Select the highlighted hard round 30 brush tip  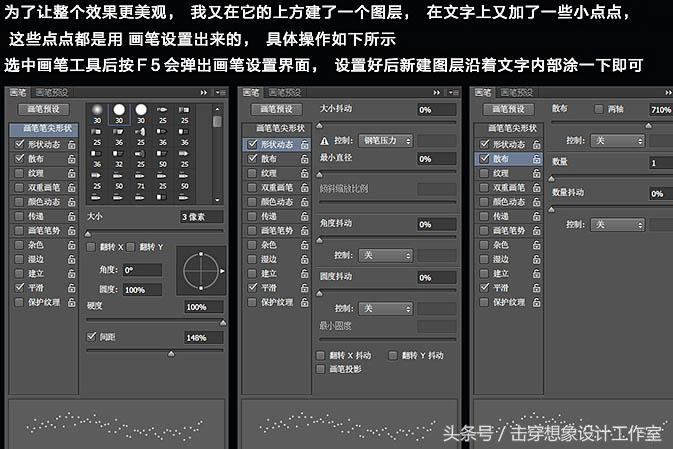(119, 114)
